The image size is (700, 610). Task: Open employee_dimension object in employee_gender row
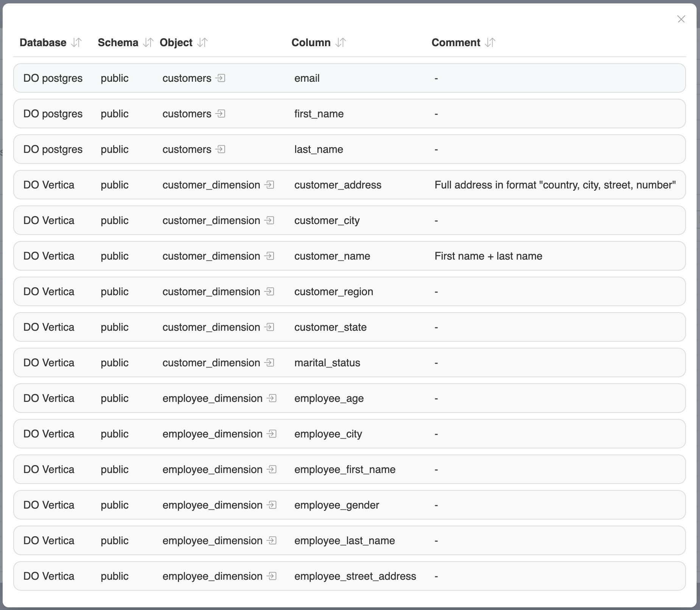pyautogui.click(x=272, y=505)
